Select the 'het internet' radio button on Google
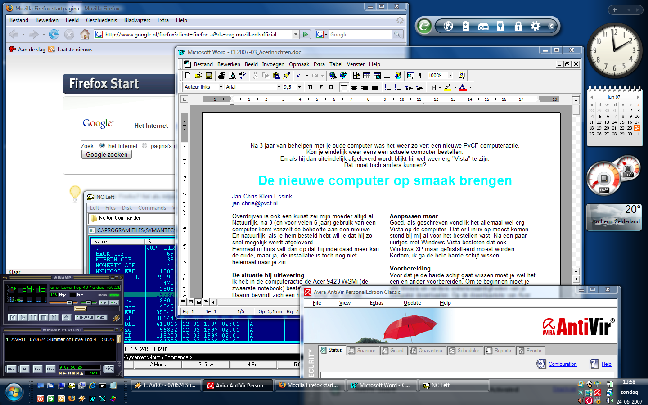The height and width of the screenshot is (405, 648). click(x=102, y=145)
